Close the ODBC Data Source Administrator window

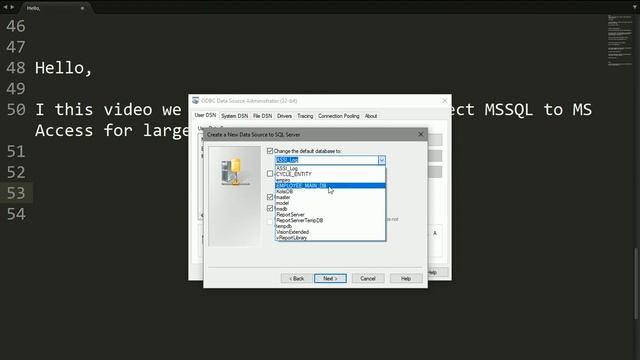coord(444,100)
